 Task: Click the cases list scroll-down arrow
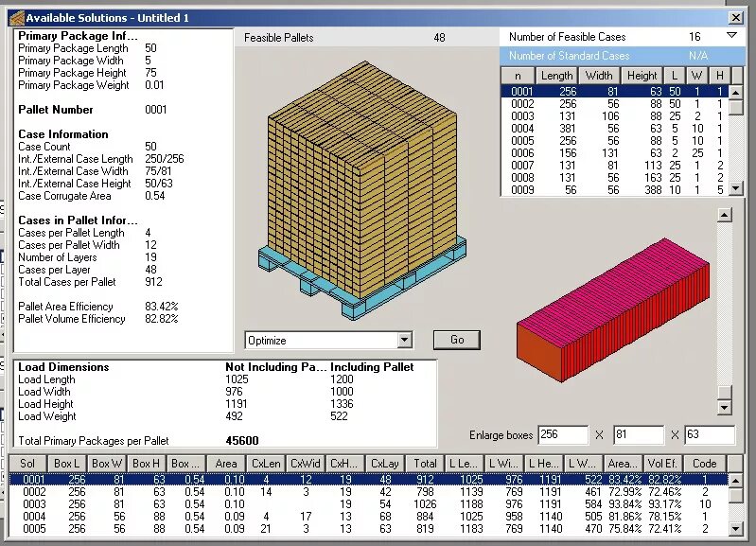[736, 188]
